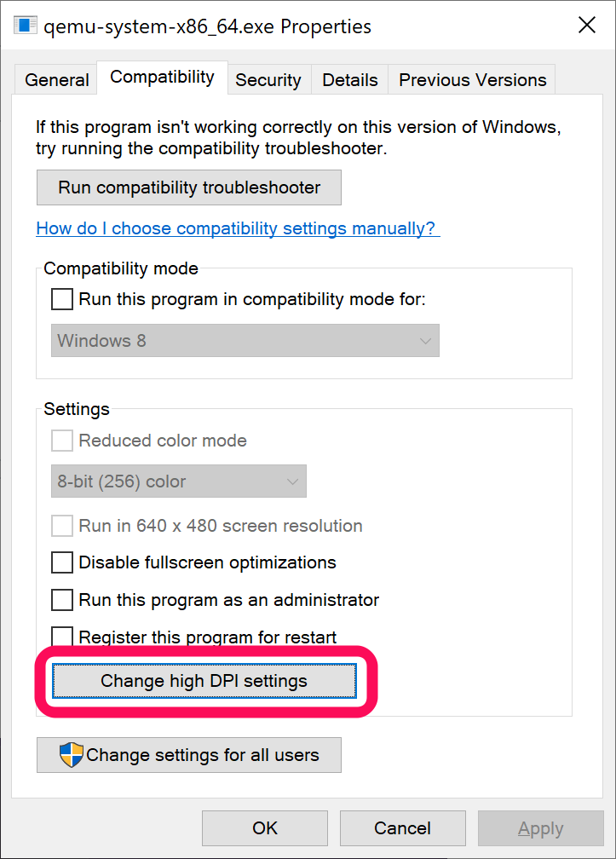
Task: Select the Previous Versions tab
Action: tap(472, 80)
